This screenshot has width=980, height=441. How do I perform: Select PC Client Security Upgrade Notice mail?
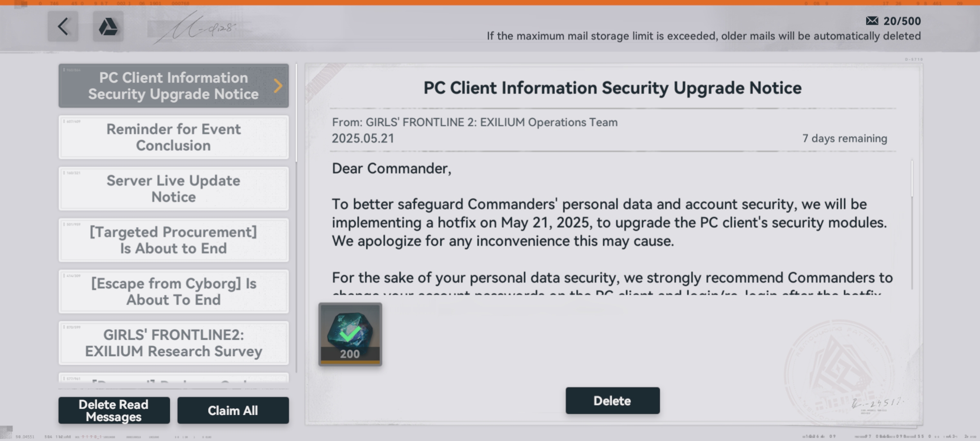174,86
